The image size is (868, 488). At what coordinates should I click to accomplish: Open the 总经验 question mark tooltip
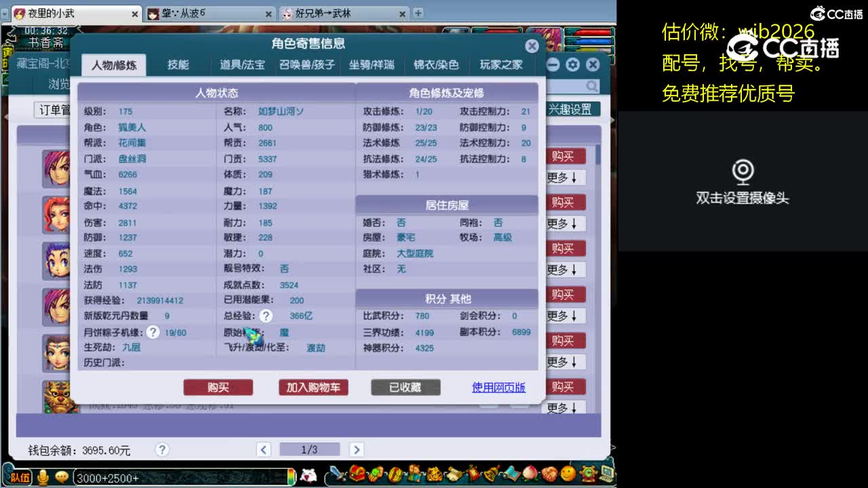(267, 315)
